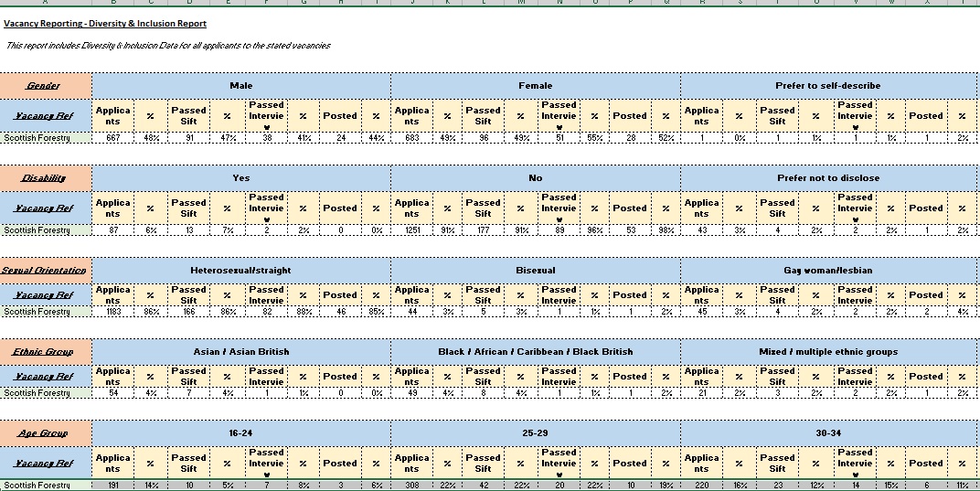Select the Prefer to self-describe header
Screen dimensions: 980x491
pyautogui.click(x=827, y=85)
